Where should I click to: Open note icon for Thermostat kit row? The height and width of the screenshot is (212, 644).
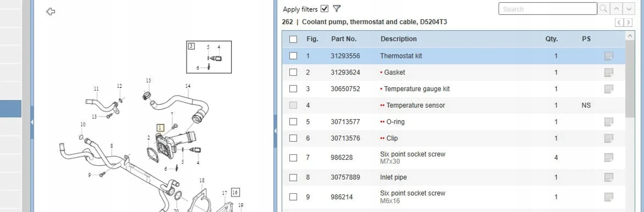click(608, 56)
